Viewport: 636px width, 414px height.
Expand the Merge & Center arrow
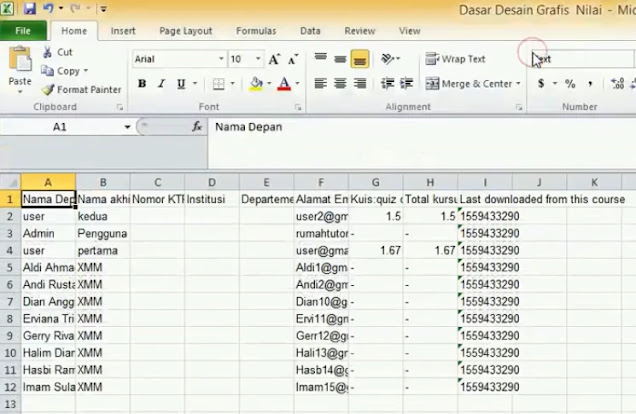point(518,84)
